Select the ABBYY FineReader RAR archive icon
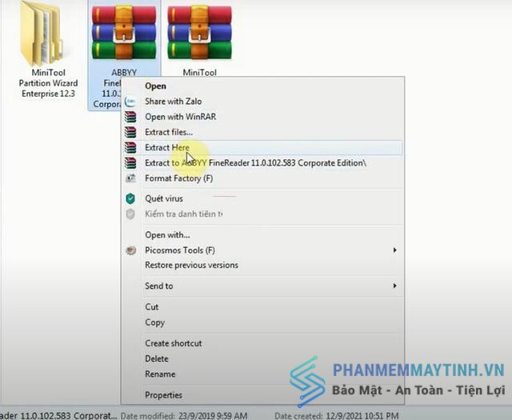 (x=124, y=33)
